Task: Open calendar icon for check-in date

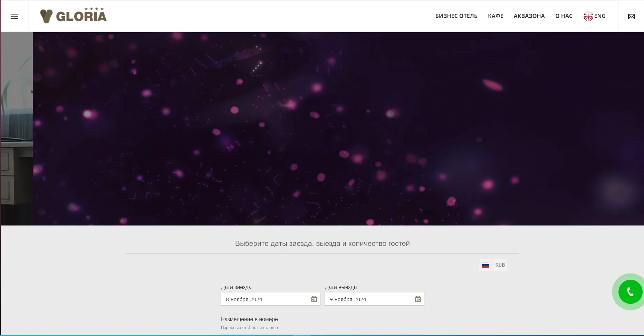Action: tap(314, 299)
